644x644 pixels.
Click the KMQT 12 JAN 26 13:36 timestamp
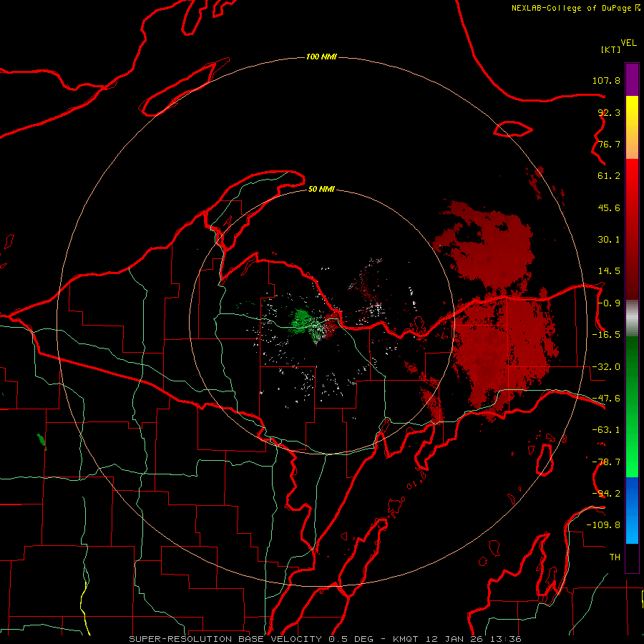pyautogui.click(x=457, y=639)
